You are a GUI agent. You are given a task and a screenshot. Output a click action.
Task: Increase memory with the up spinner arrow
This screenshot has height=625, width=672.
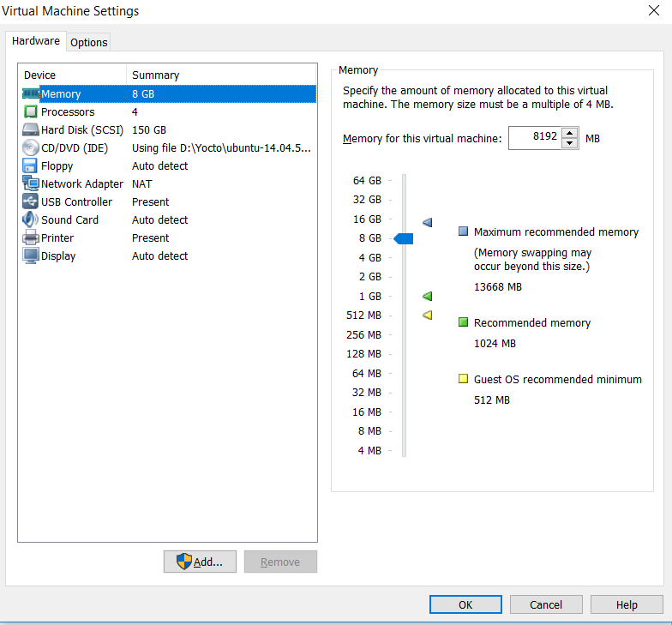pos(569,132)
